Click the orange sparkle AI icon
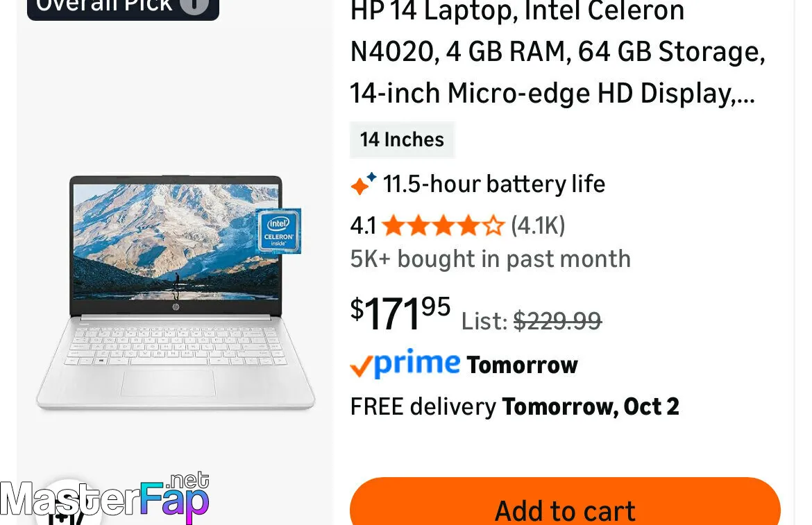Image resolution: width=812 pixels, height=525 pixels. coord(362,184)
